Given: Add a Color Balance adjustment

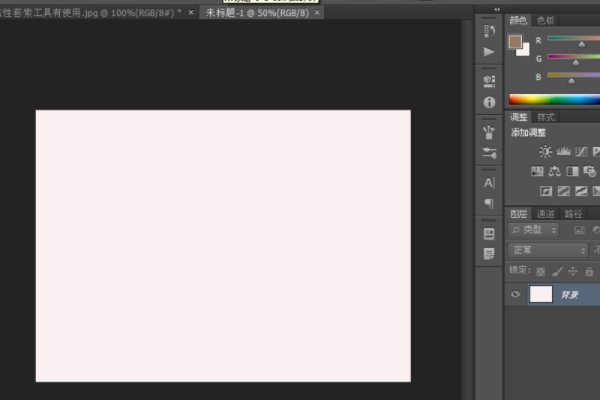Looking at the screenshot, I should (x=554, y=172).
